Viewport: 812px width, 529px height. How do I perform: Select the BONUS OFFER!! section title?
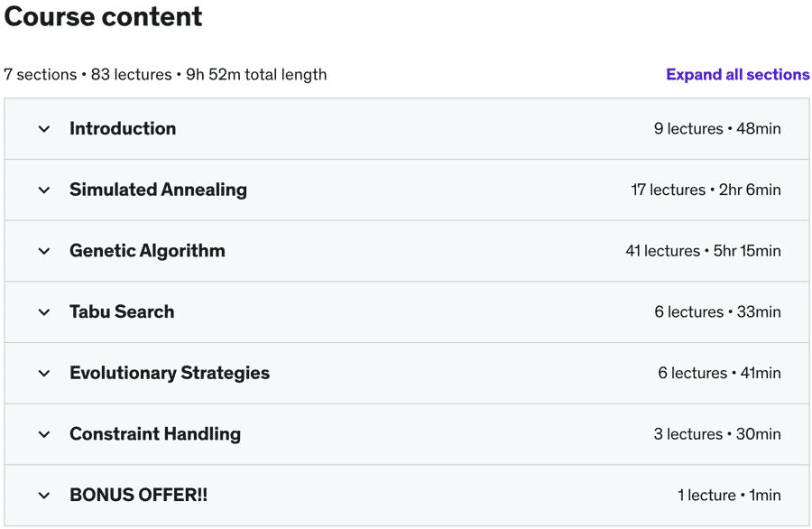point(138,496)
